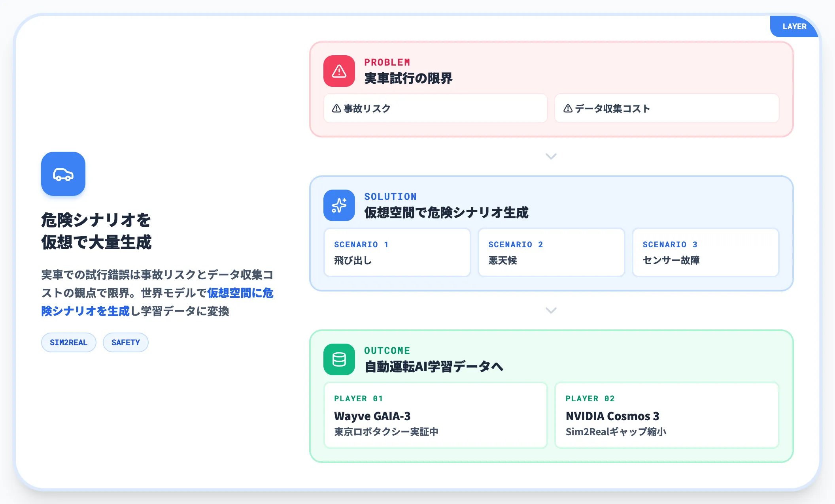This screenshot has width=835, height=504.
Task: Click the green OUTCOME database icon
Action: click(x=339, y=359)
